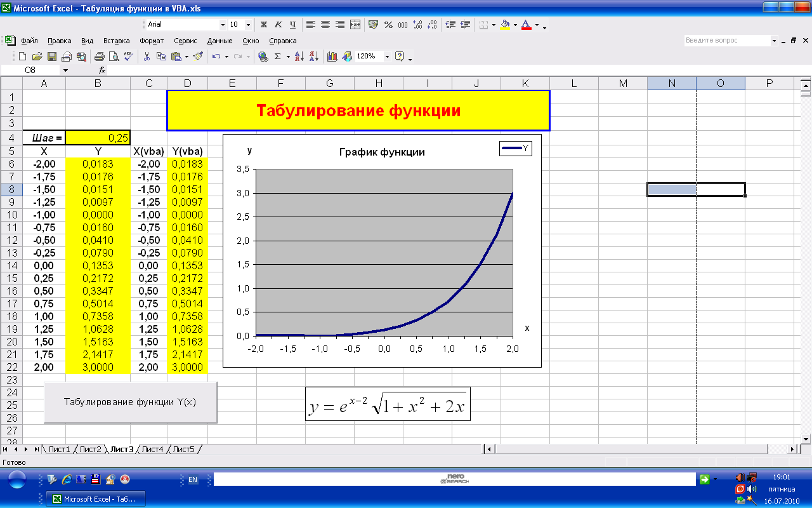Open the Undo history dropdown arrow
812x508 pixels.
coord(226,57)
